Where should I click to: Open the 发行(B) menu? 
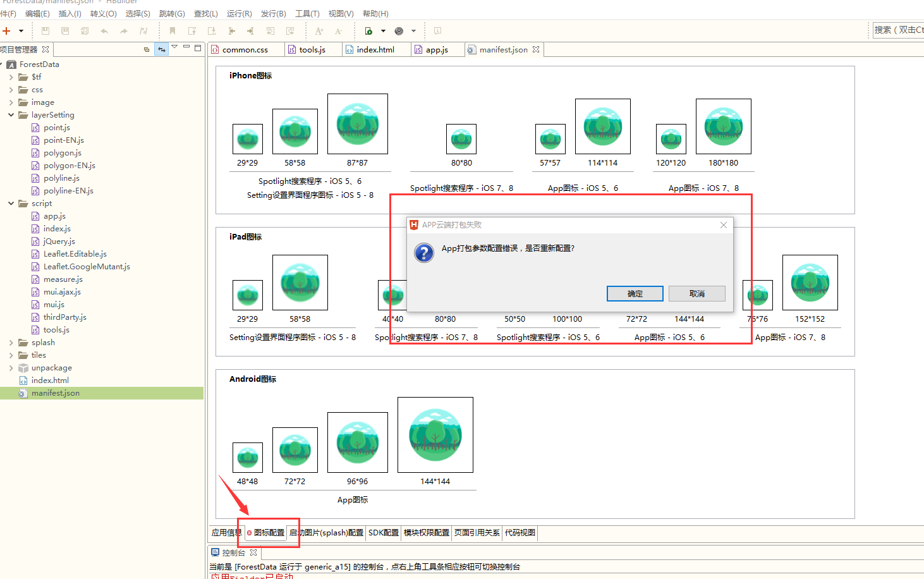(273, 13)
